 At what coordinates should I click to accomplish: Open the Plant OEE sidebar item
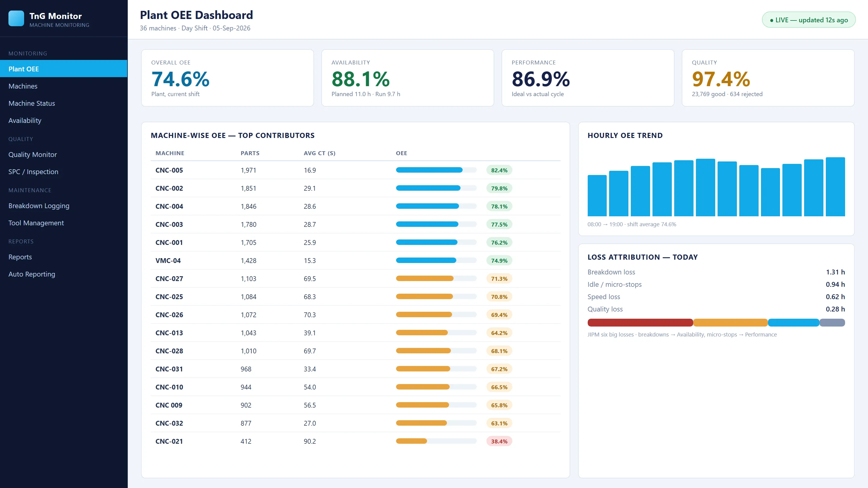tap(64, 69)
